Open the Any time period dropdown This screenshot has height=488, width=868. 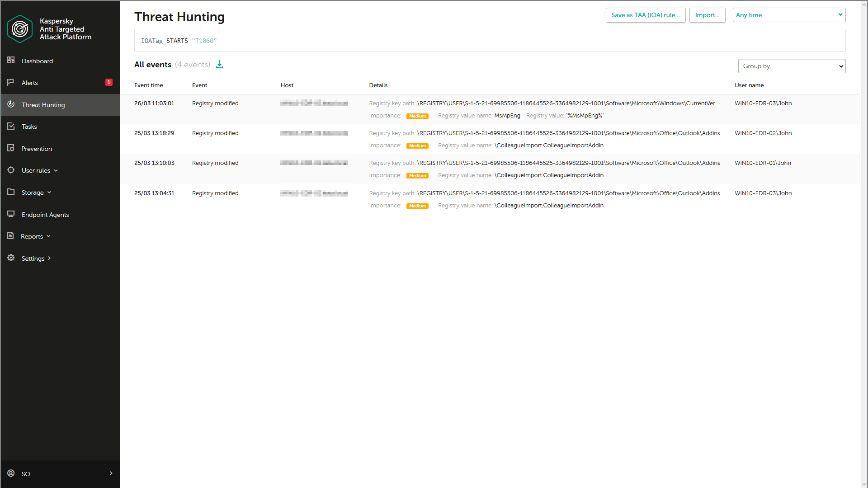pyautogui.click(x=789, y=15)
